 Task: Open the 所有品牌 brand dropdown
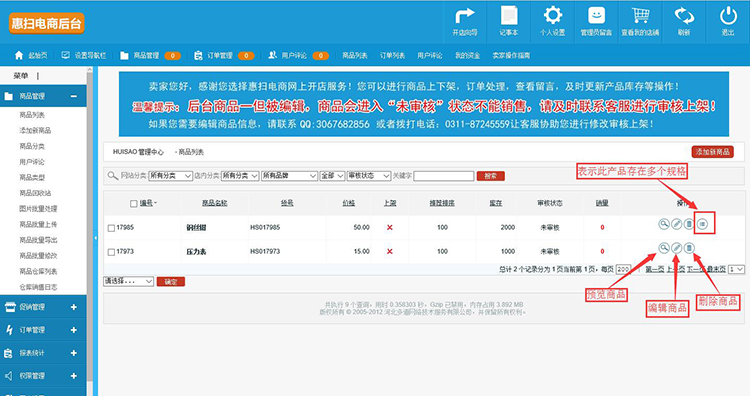click(x=289, y=176)
